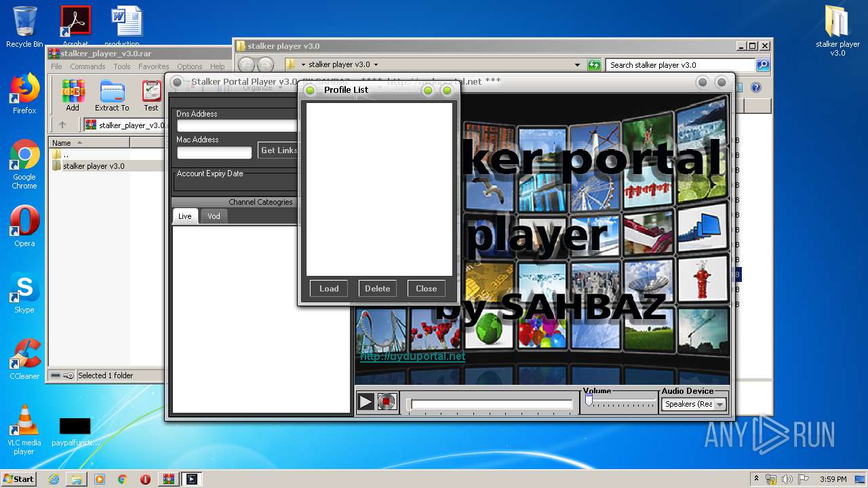
Task: Click the Stalker Player taskbar button
Action: [x=192, y=479]
